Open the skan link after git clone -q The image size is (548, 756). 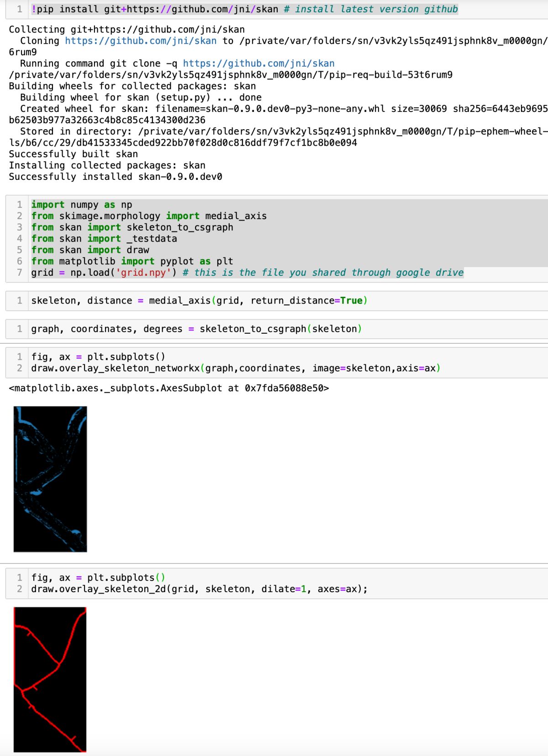tap(258, 63)
